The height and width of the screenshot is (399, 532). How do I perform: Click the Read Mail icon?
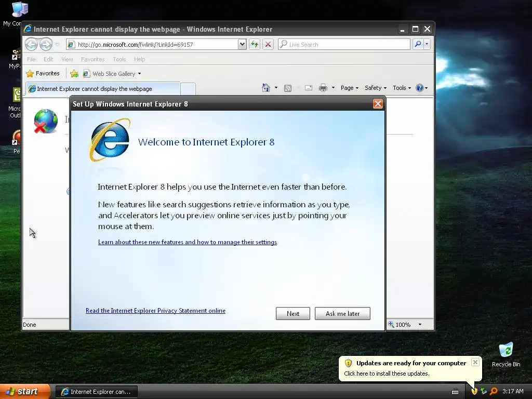pyautogui.click(x=309, y=88)
